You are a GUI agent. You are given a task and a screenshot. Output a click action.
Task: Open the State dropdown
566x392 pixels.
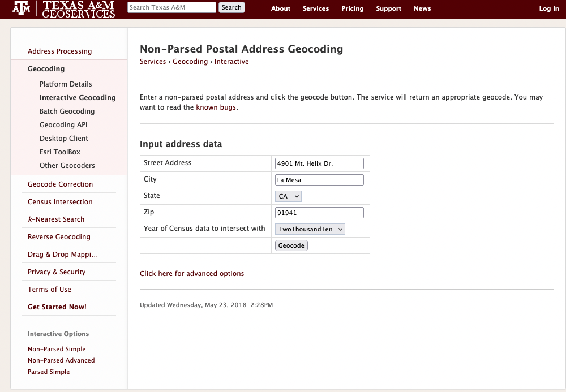289,196
